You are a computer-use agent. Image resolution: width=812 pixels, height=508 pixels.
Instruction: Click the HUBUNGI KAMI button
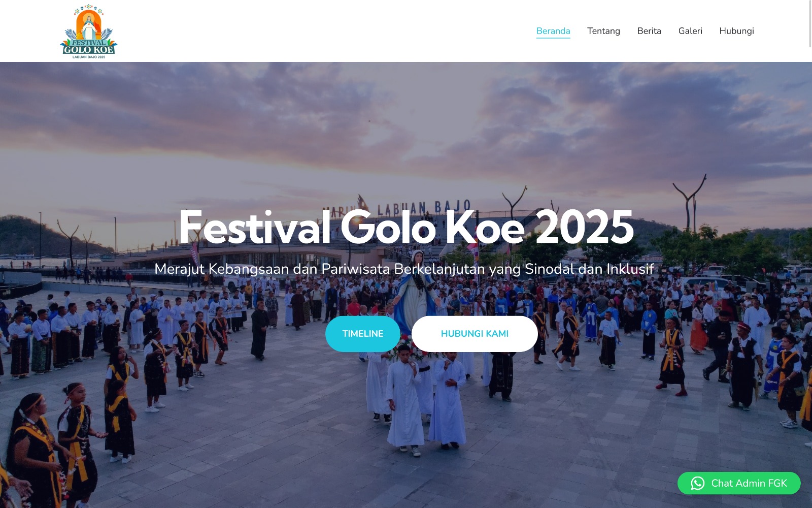coord(475,334)
